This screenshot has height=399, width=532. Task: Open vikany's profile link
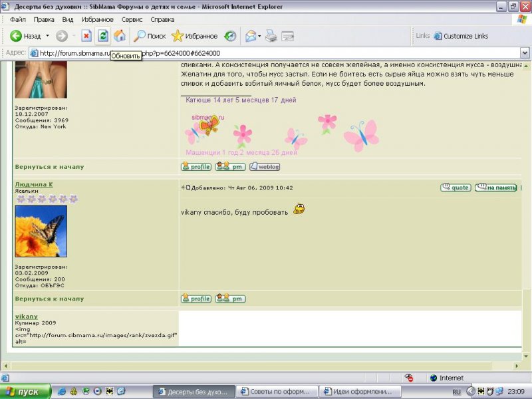tap(26, 316)
